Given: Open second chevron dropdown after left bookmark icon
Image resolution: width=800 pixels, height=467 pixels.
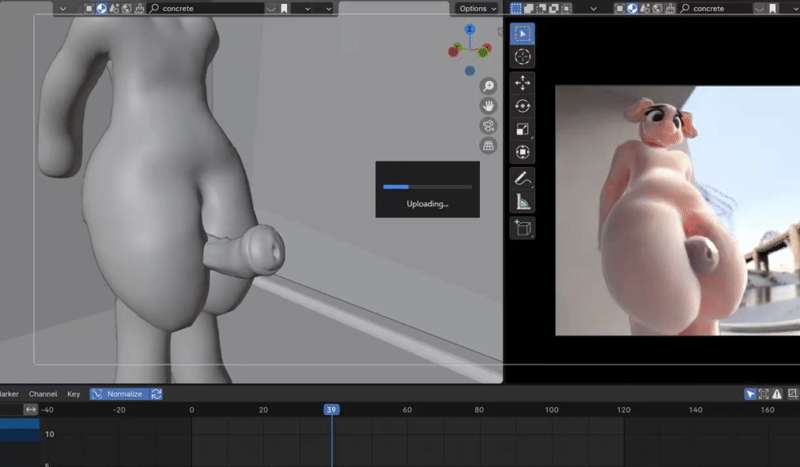Looking at the screenshot, I should 329,8.
